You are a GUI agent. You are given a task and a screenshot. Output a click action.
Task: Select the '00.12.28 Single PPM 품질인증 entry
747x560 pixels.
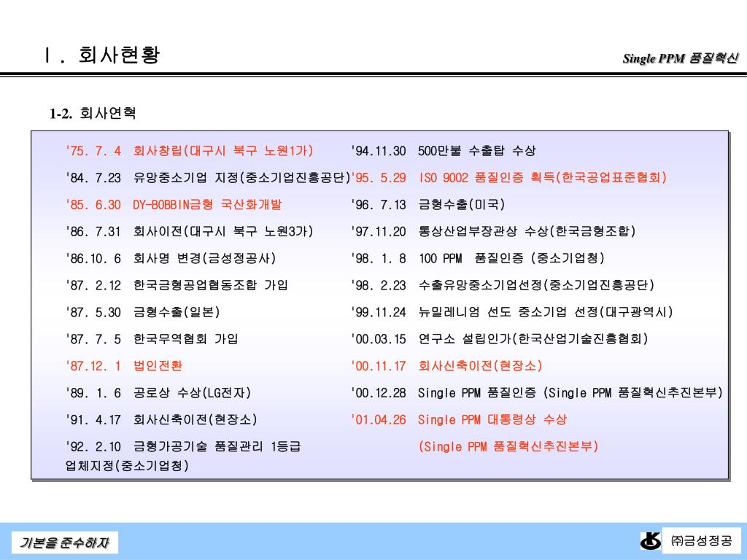tap(536, 393)
